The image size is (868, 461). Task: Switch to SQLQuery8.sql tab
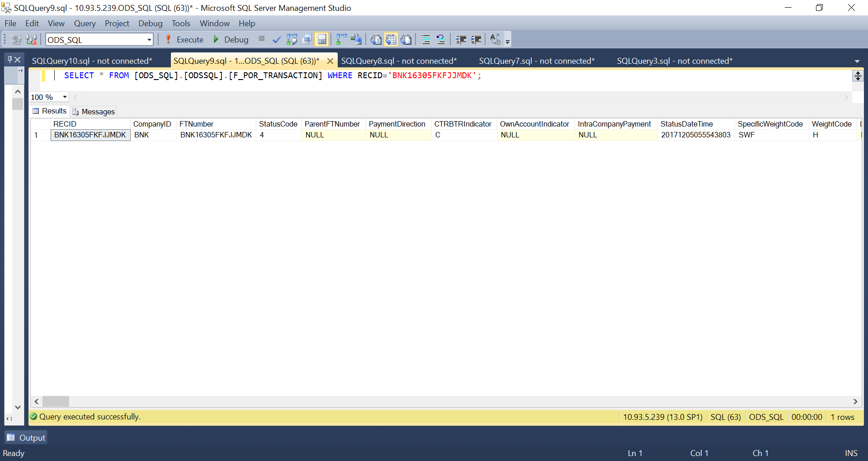(400, 61)
